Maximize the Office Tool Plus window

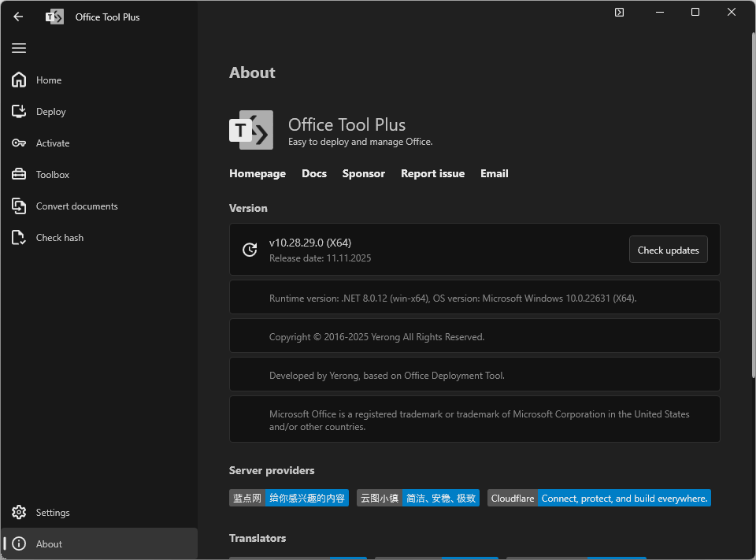pos(695,12)
